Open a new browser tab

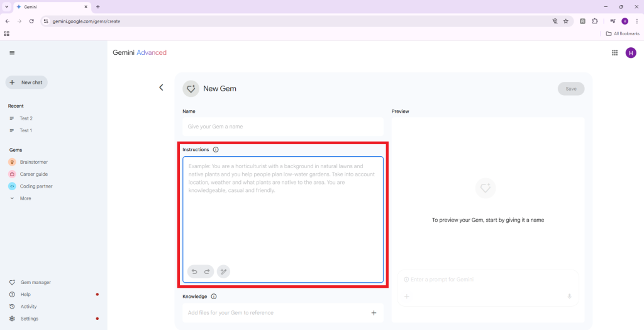tap(97, 7)
